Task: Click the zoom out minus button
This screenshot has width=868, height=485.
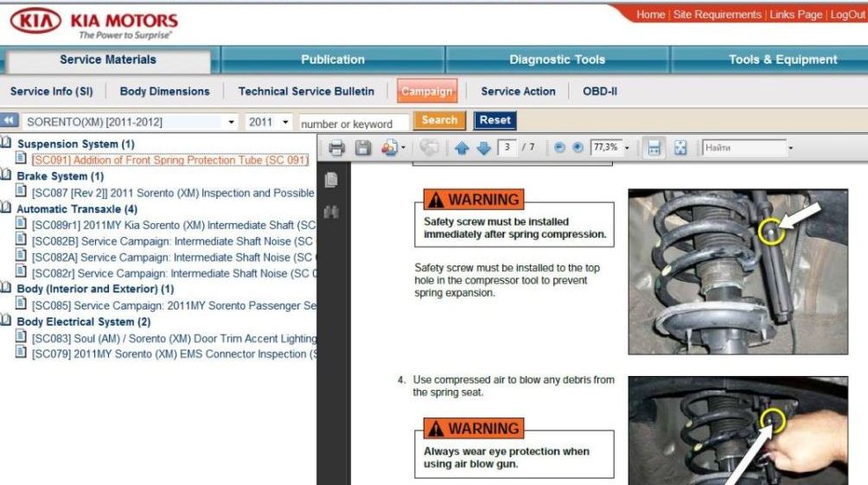Action: point(560,148)
